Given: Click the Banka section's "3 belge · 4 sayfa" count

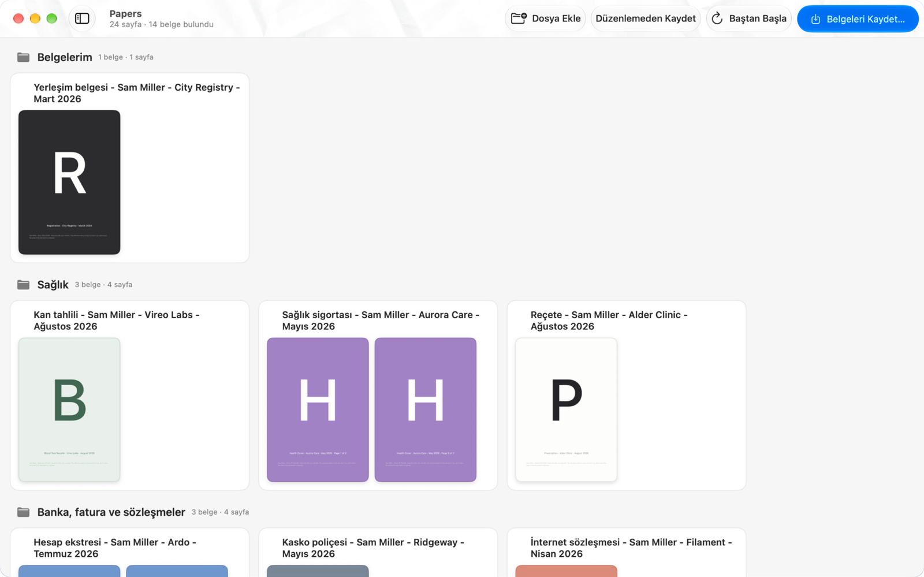Looking at the screenshot, I should (x=220, y=512).
